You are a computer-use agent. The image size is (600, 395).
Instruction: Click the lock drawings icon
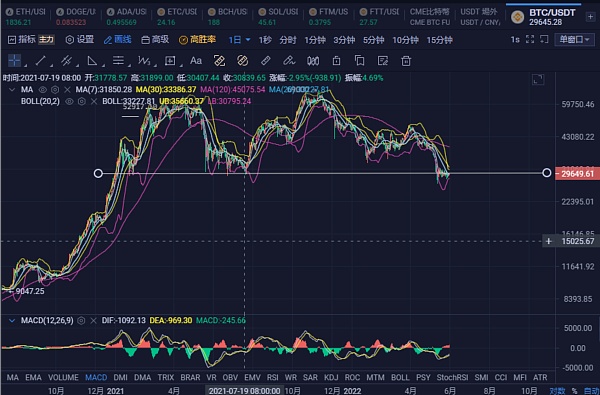click(x=336, y=60)
